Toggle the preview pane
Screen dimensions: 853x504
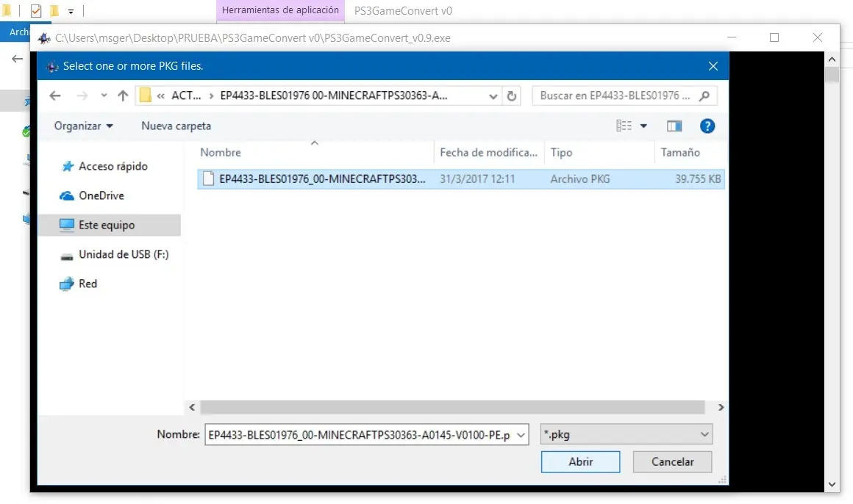point(674,126)
